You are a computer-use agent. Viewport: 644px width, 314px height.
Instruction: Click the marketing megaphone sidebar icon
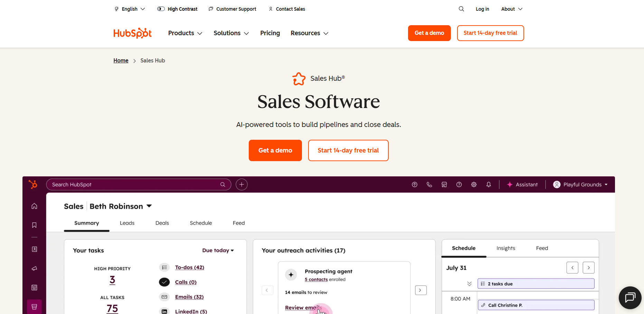[x=34, y=268]
